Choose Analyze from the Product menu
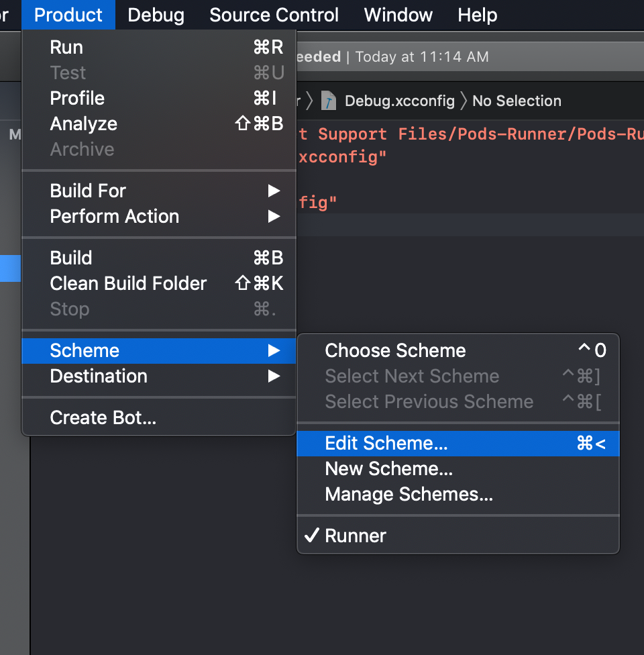The height and width of the screenshot is (655, 644). tap(159, 123)
